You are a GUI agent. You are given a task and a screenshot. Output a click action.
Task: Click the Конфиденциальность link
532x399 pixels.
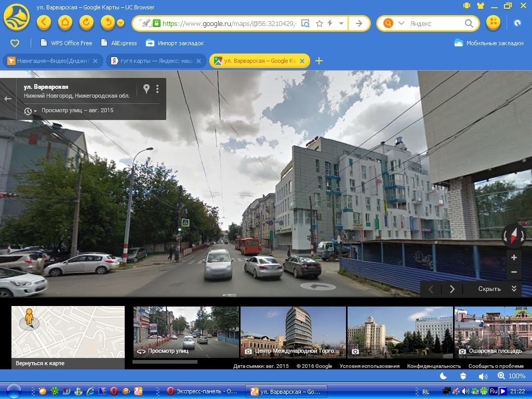[434, 366]
